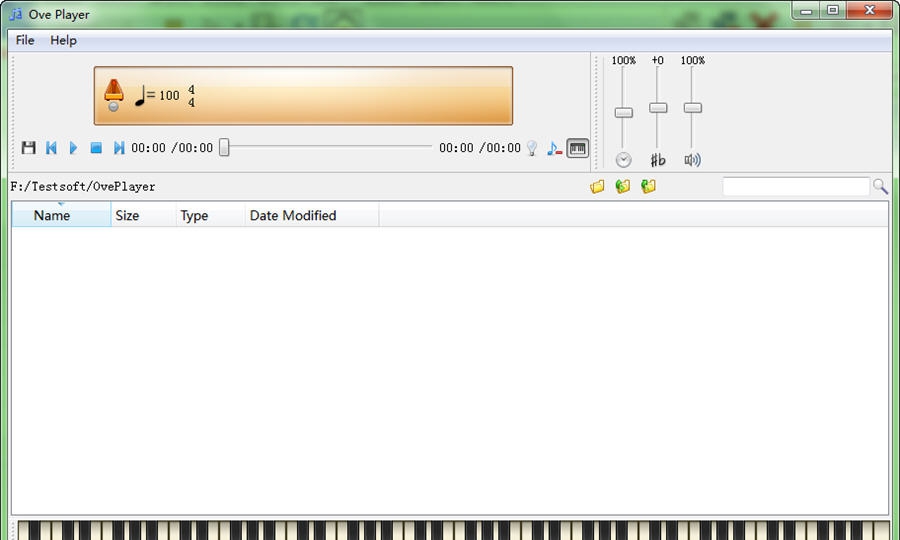Screen dimensions: 900x540
Task: Maximize the Ove Player window
Action: [x=833, y=10]
